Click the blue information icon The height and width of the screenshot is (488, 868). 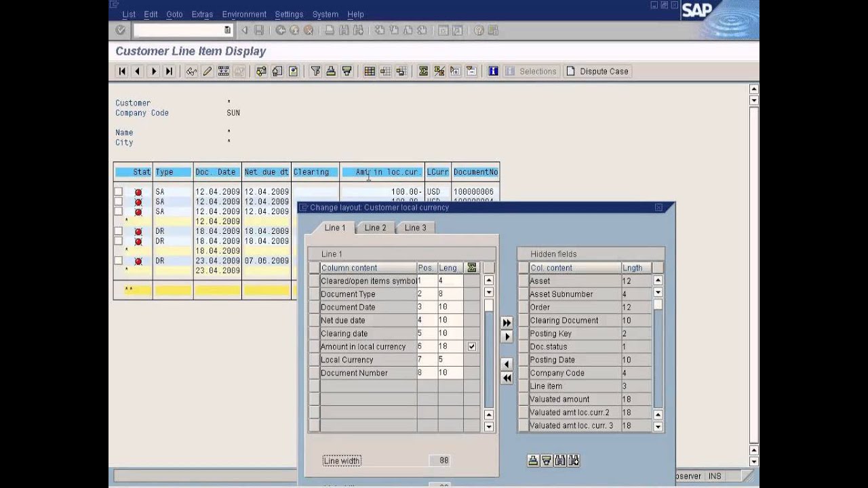pos(493,71)
